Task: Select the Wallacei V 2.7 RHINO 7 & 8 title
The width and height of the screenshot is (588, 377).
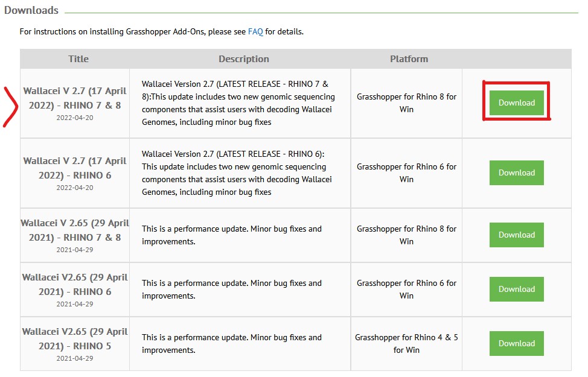Action: 75,98
